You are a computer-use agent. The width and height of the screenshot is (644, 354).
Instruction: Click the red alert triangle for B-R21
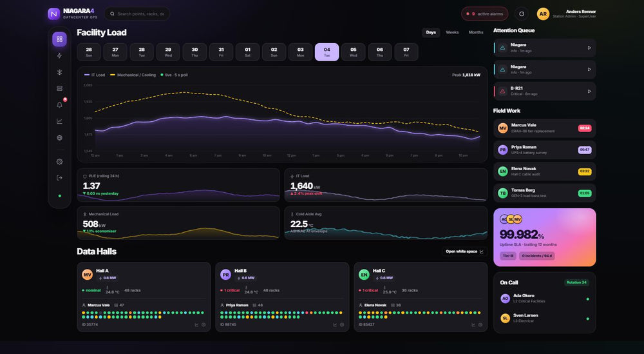502,92
